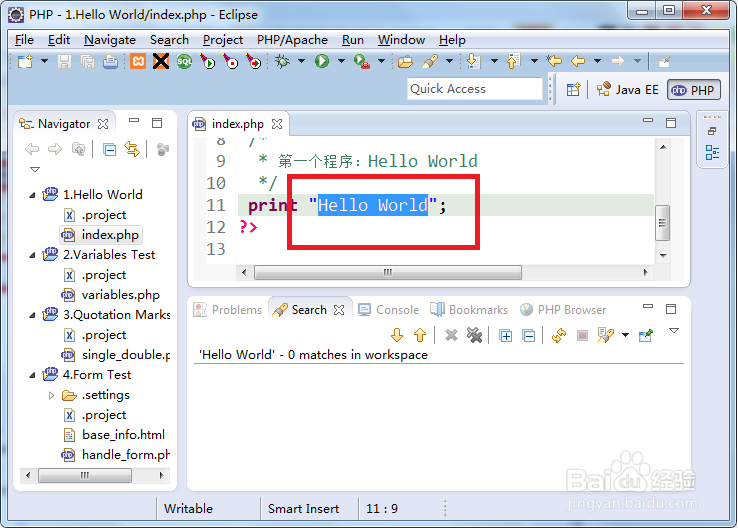Switch to the Problems tab
The width and height of the screenshot is (738, 530).
click(x=228, y=310)
